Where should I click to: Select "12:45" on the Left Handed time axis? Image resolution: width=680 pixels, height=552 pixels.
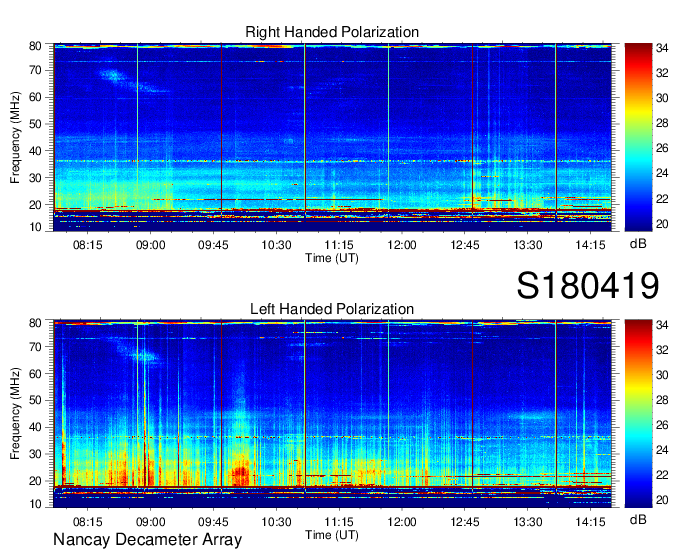click(x=465, y=522)
